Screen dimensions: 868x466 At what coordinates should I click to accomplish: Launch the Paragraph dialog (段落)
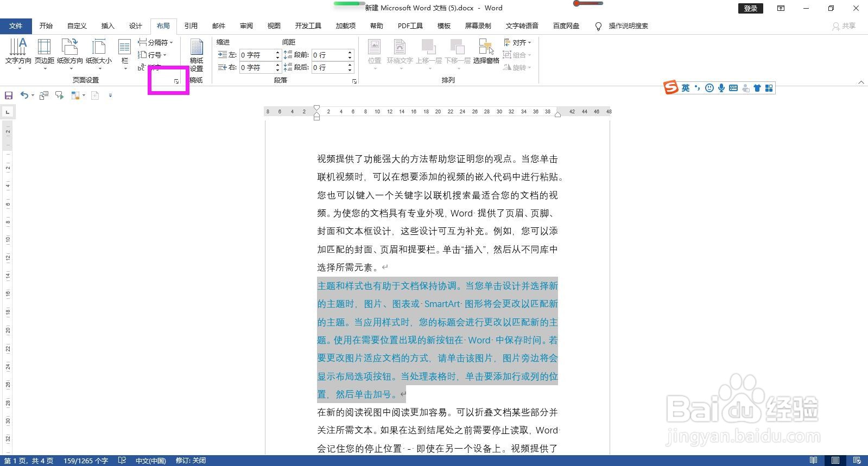[x=354, y=81]
